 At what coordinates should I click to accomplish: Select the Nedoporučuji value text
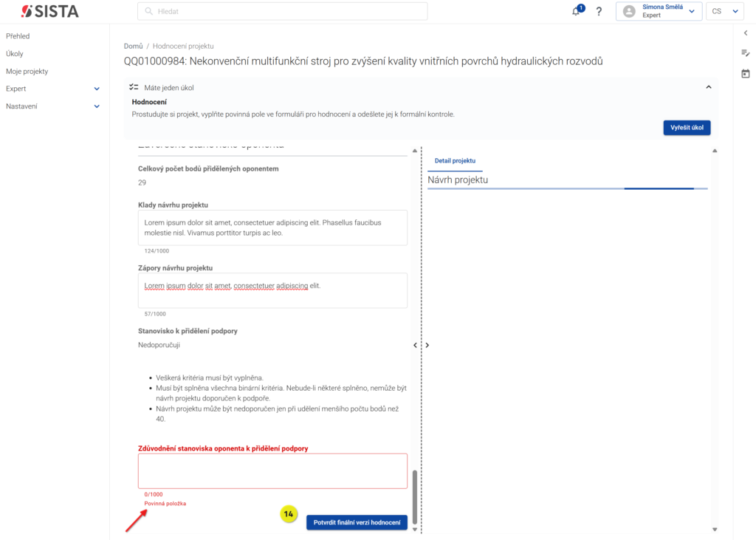(159, 345)
